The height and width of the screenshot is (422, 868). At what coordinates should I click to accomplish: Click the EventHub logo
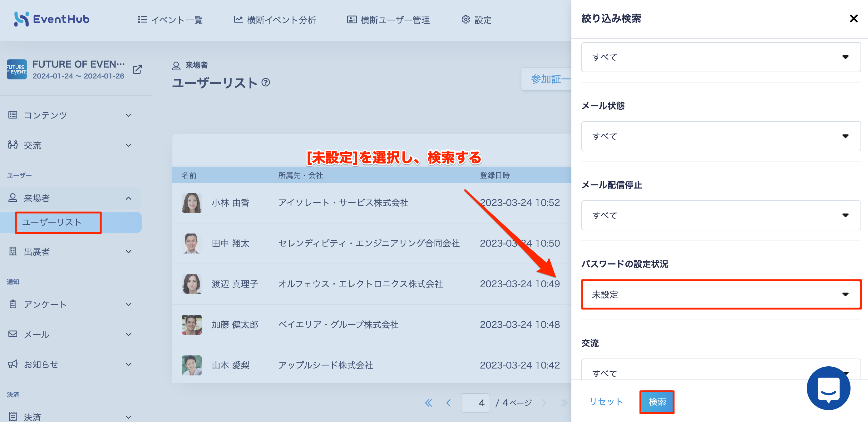(52, 19)
